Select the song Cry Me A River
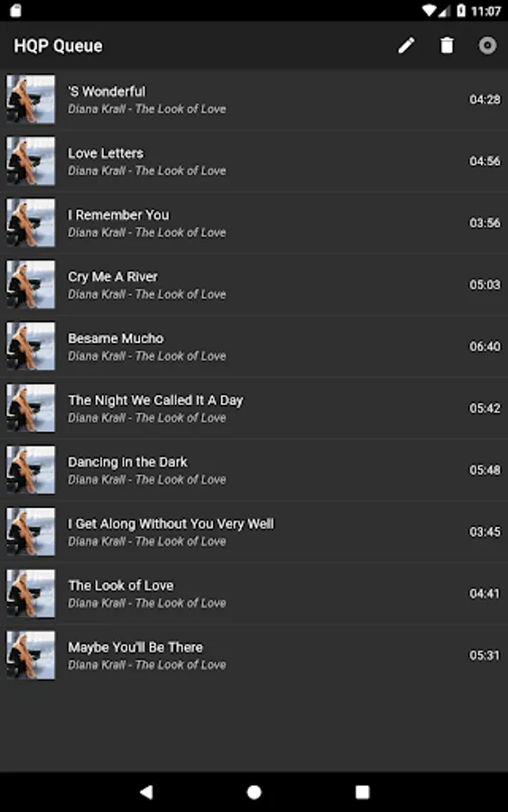Viewport: 508px width, 812px height. (254, 285)
